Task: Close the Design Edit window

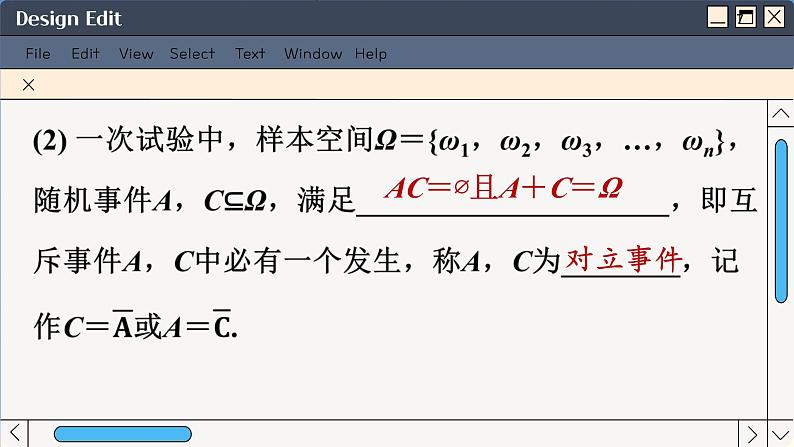Action: (774, 17)
